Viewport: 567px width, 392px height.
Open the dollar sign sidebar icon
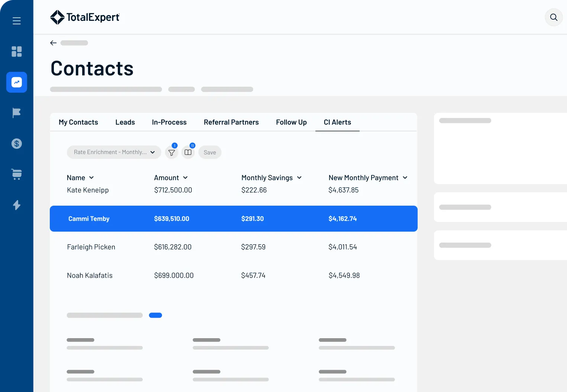[x=16, y=144]
